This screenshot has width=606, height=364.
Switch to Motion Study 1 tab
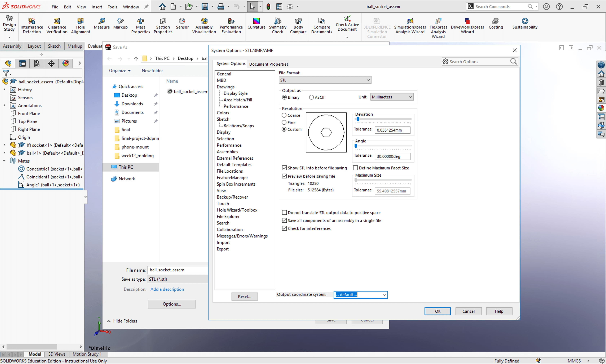(x=87, y=354)
